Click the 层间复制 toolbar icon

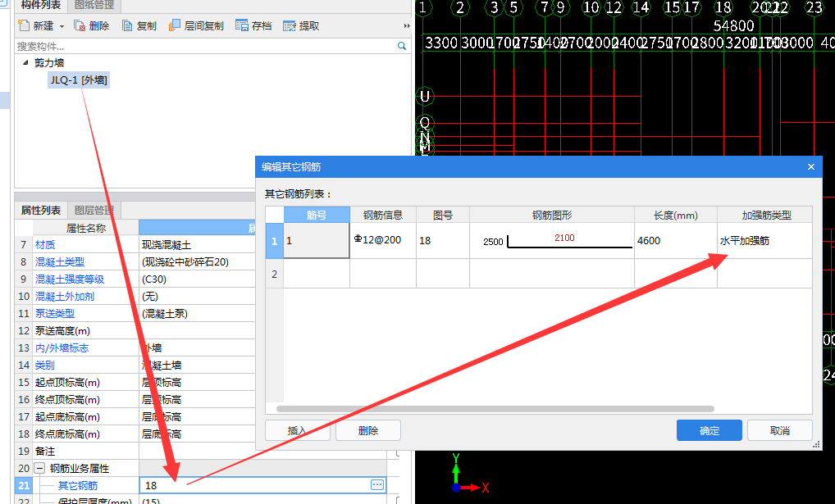pyautogui.click(x=174, y=25)
